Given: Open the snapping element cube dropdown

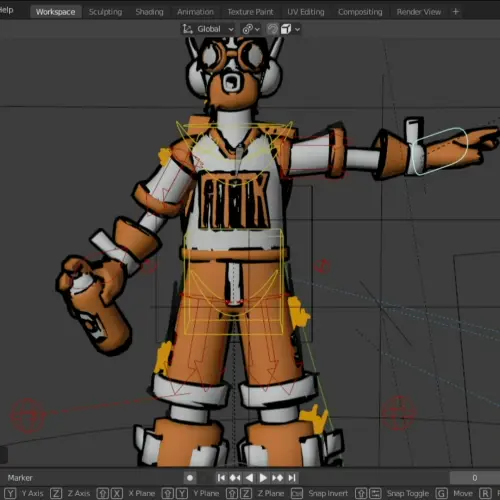Looking at the screenshot, I should pyautogui.click(x=291, y=29).
